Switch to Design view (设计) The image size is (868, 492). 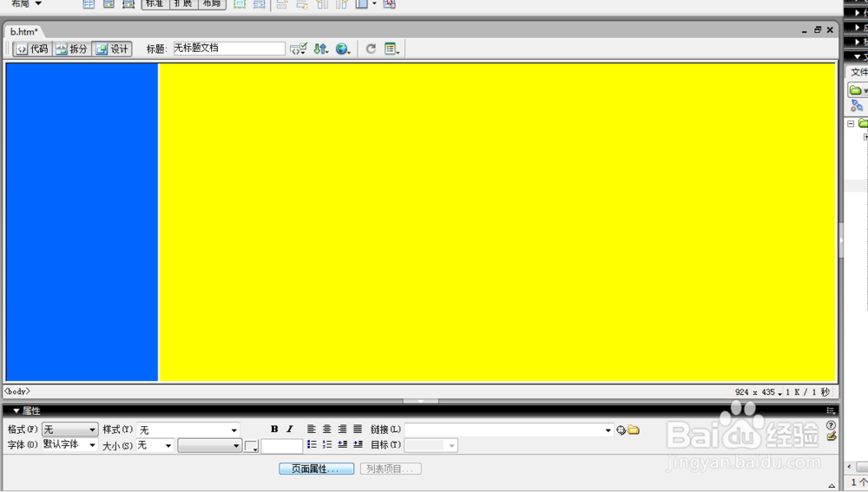(x=112, y=49)
